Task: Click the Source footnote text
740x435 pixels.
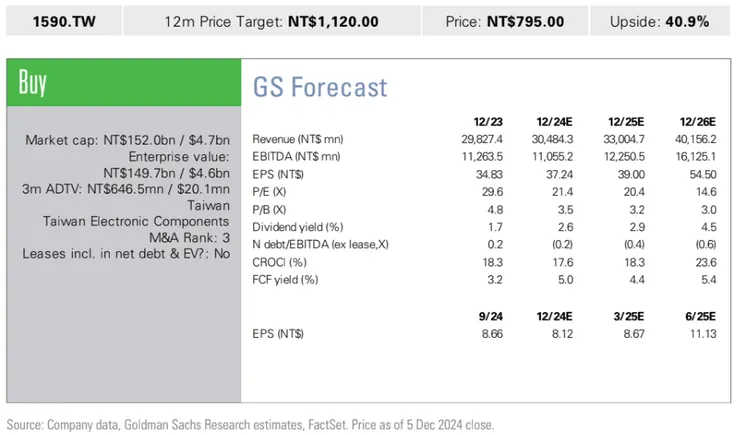Action: point(250,425)
